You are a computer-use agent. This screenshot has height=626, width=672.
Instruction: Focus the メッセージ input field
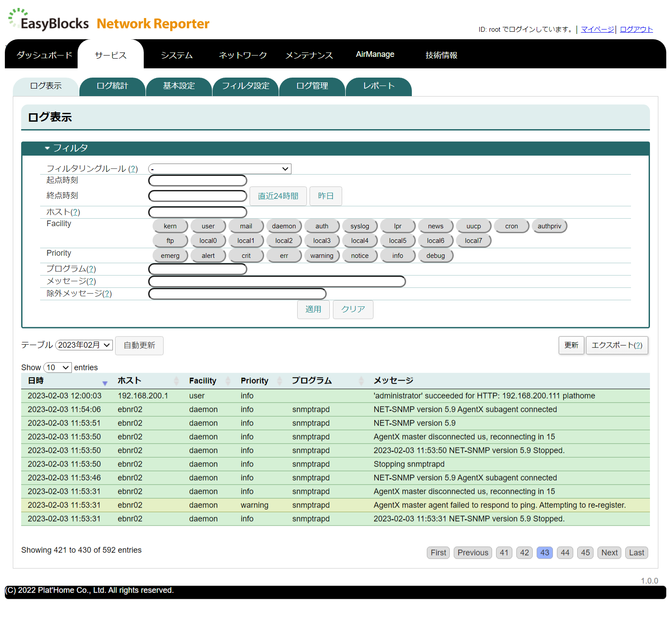277,281
